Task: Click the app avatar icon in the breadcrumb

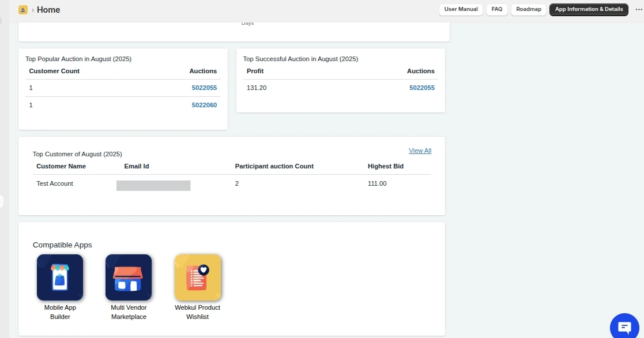Action: coord(22,9)
